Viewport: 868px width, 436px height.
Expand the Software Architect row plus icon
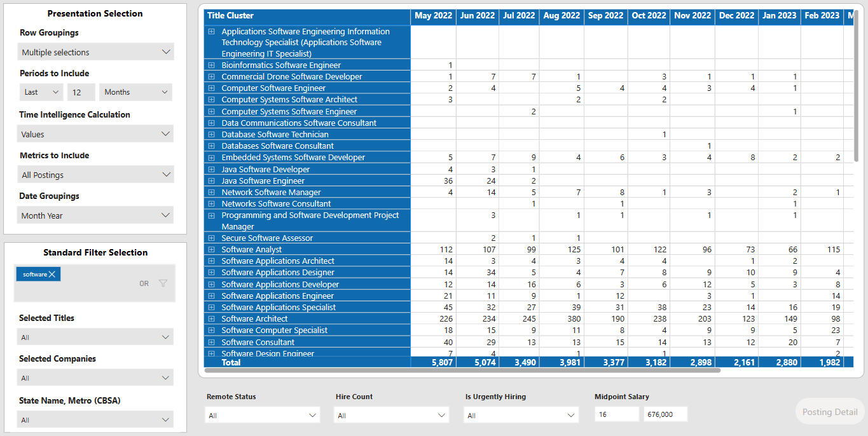tap(211, 318)
